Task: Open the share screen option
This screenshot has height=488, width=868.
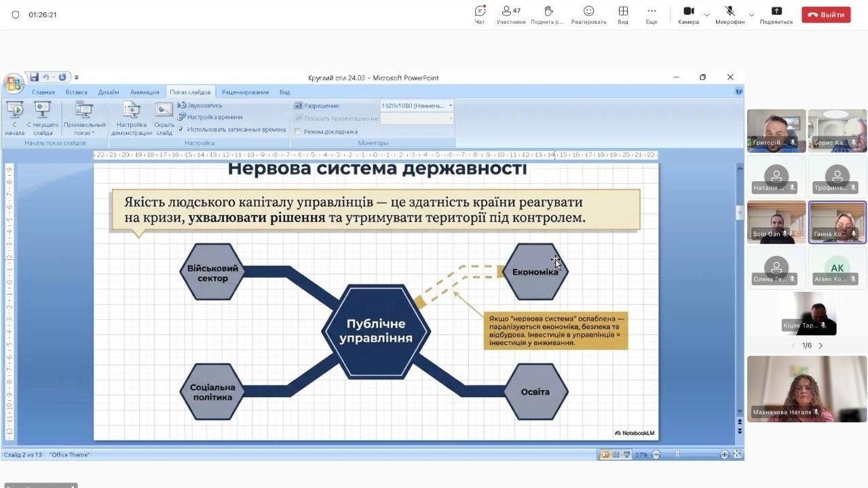Action: point(776,14)
